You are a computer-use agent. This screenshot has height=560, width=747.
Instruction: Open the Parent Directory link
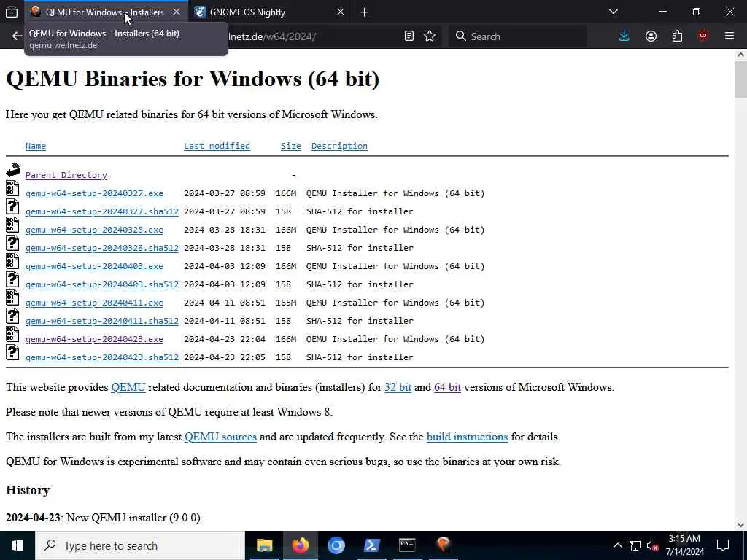[x=66, y=175]
